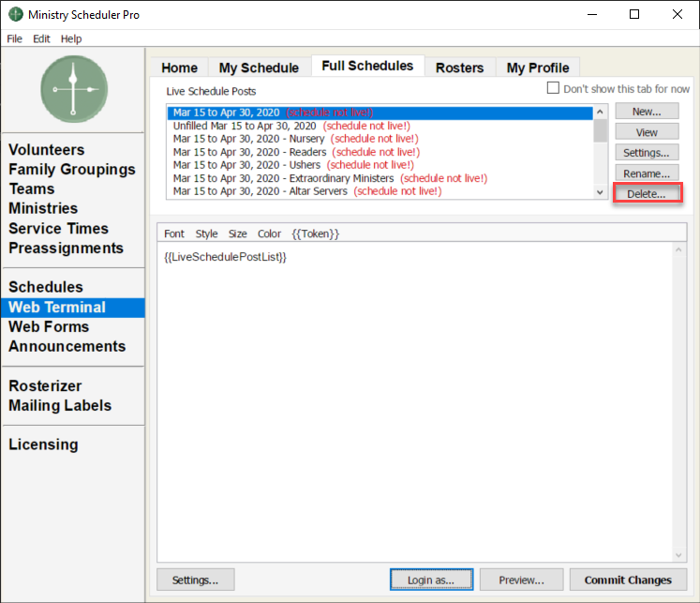
Task: Click the Rename... button
Action: point(647,173)
